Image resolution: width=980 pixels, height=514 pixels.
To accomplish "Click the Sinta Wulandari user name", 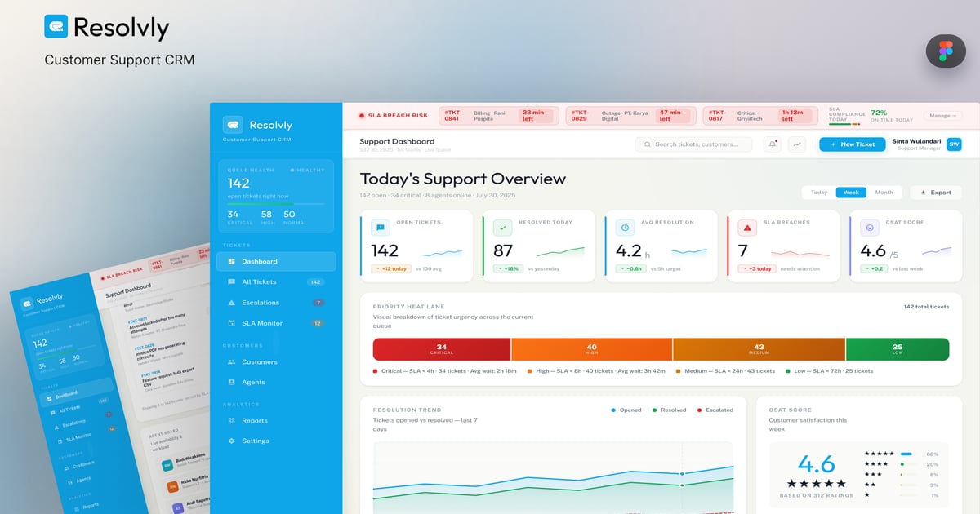I will [916, 141].
